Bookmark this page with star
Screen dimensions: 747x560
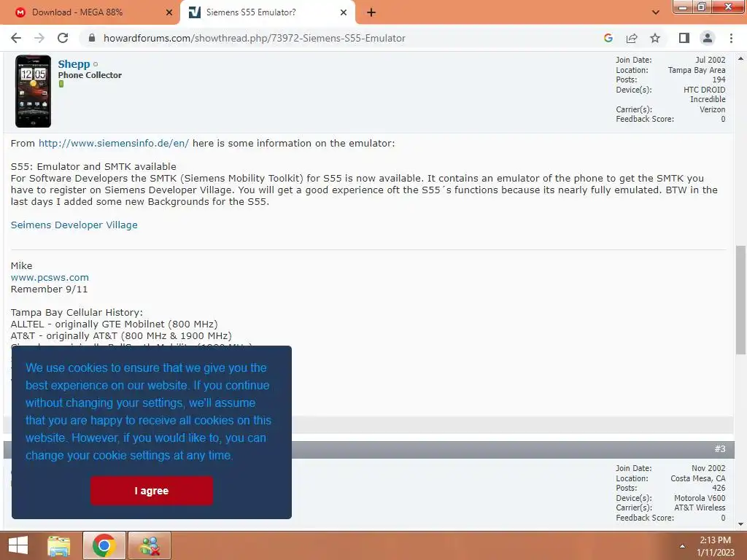pyautogui.click(x=655, y=38)
